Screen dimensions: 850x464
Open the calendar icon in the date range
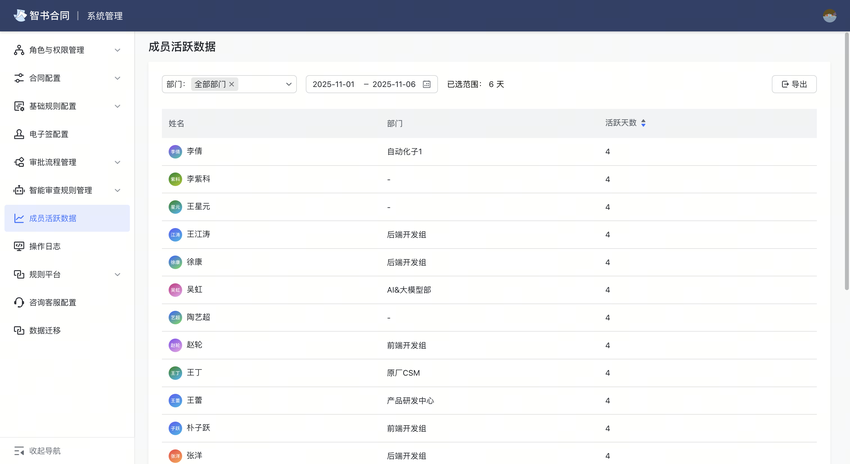pos(427,84)
